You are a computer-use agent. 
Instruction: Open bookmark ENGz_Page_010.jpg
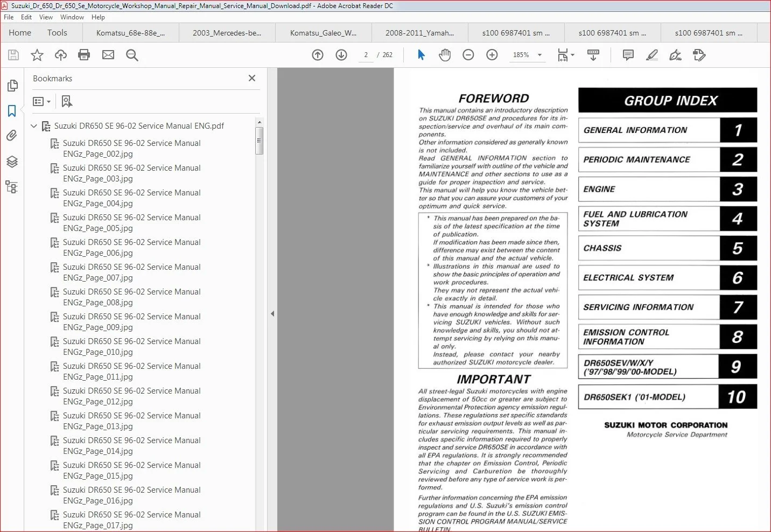coord(131,347)
